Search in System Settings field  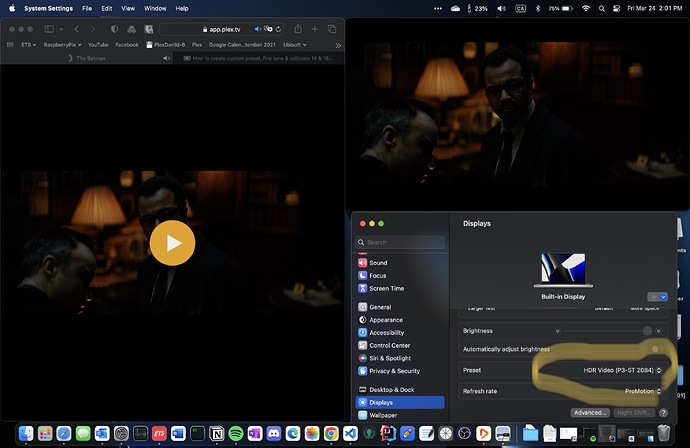click(x=400, y=242)
